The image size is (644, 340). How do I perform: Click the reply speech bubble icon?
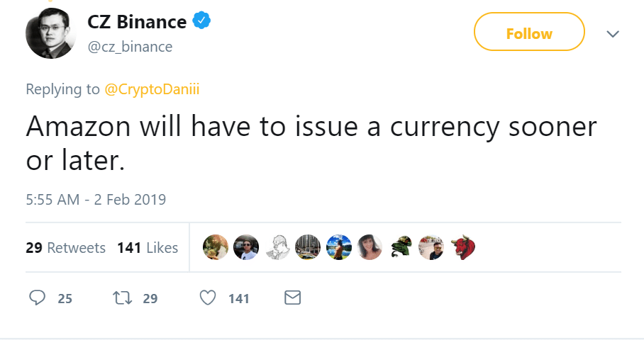coord(38,298)
